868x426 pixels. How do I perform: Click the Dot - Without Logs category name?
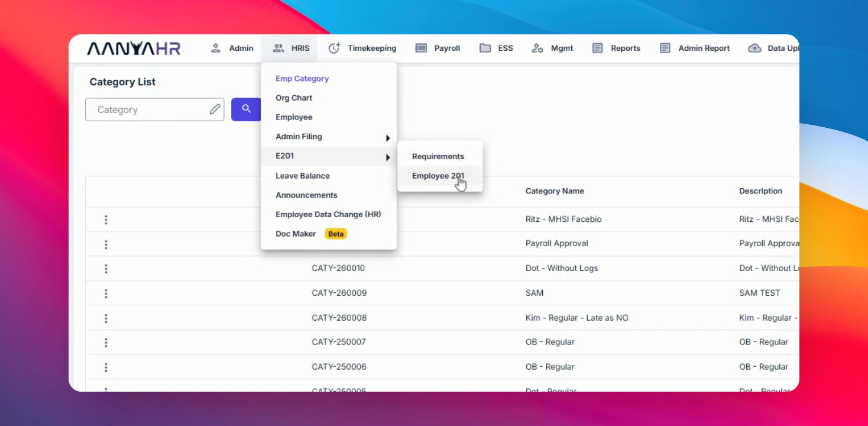[x=562, y=268]
